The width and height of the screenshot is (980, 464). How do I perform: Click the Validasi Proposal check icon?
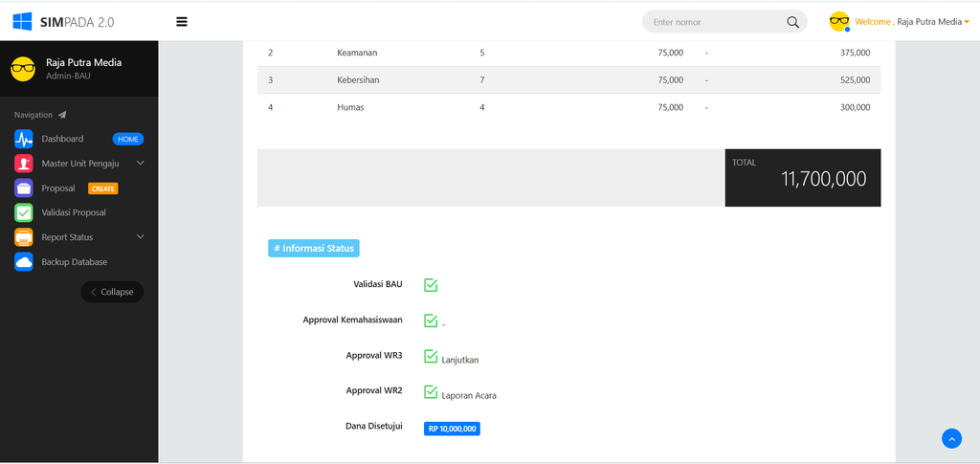tap(24, 212)
